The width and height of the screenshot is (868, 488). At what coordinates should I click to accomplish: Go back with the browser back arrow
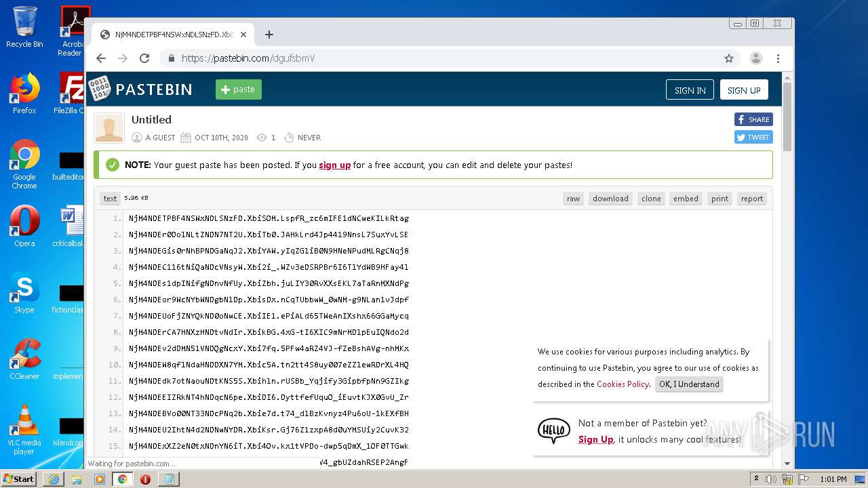pos(101,58)
